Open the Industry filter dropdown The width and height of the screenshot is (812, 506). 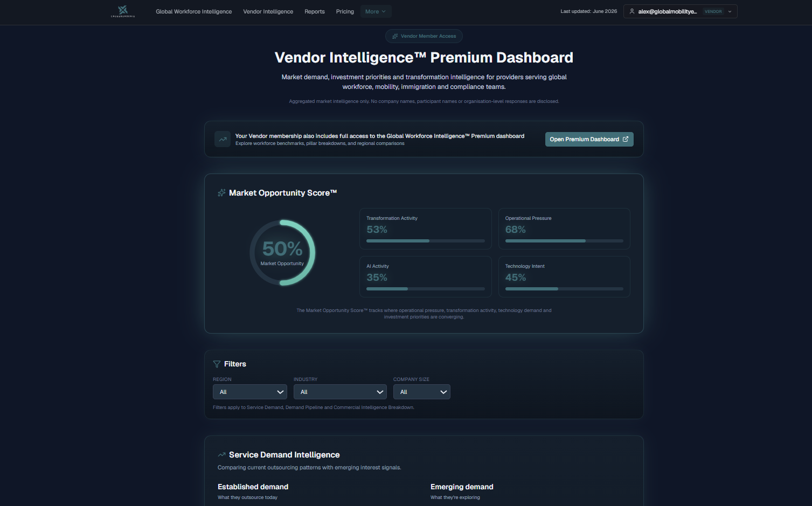tap(340, 392)
